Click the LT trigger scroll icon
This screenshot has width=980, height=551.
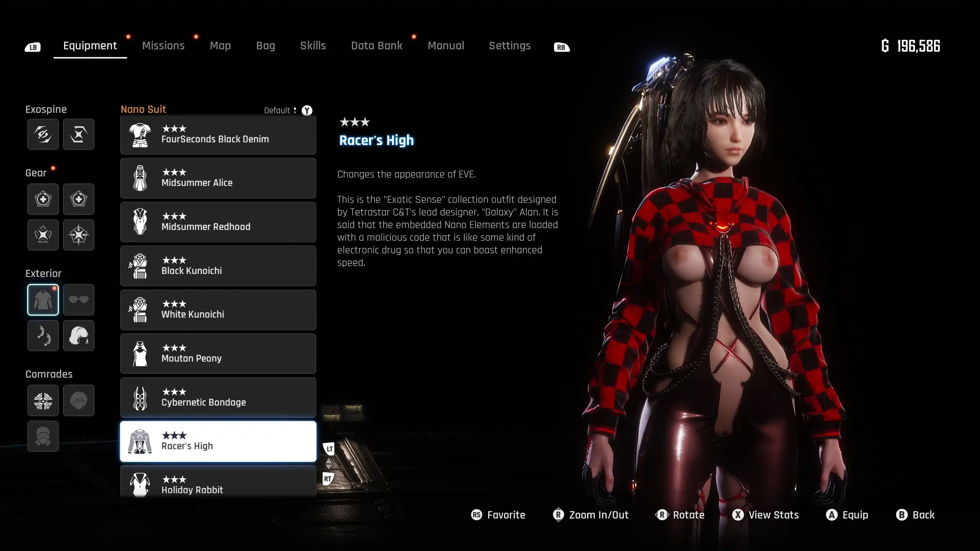329,448
